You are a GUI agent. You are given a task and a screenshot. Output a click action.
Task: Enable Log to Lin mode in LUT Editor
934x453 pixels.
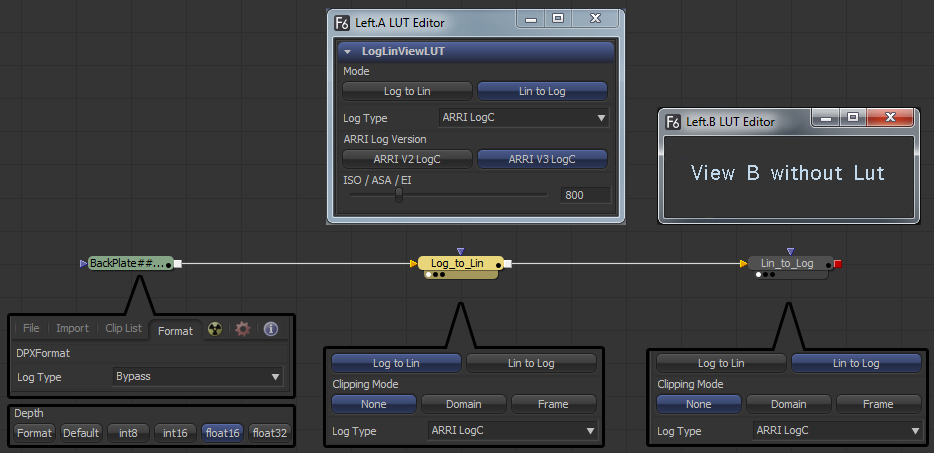coord(407,91)
